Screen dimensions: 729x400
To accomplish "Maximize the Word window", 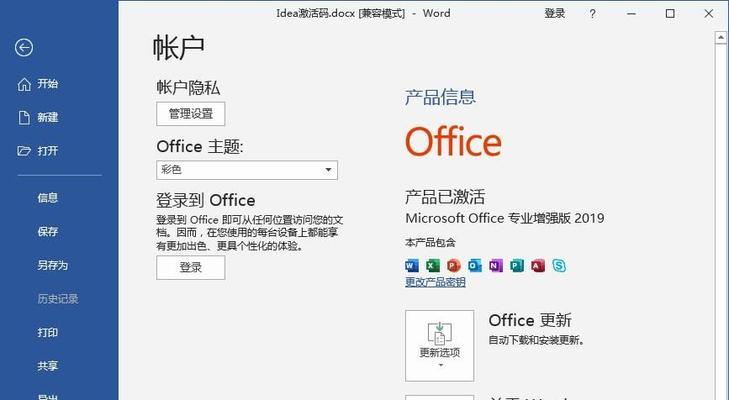I will [x=670, y=14].
